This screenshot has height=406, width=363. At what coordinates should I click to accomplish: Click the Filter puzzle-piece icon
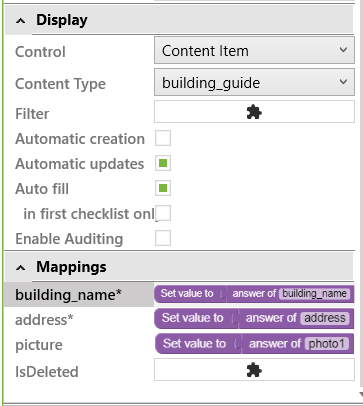254,112
